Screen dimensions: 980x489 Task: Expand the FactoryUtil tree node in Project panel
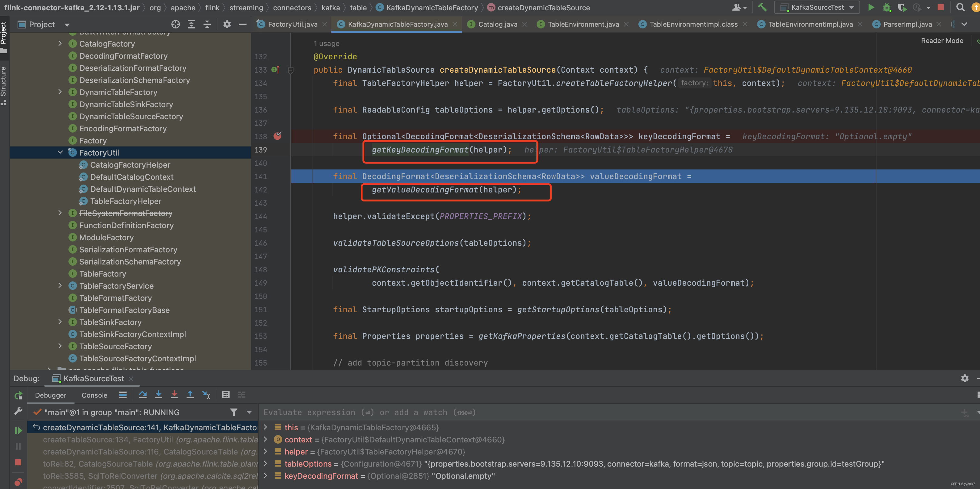pyautogui.click(x=60, y=153)
